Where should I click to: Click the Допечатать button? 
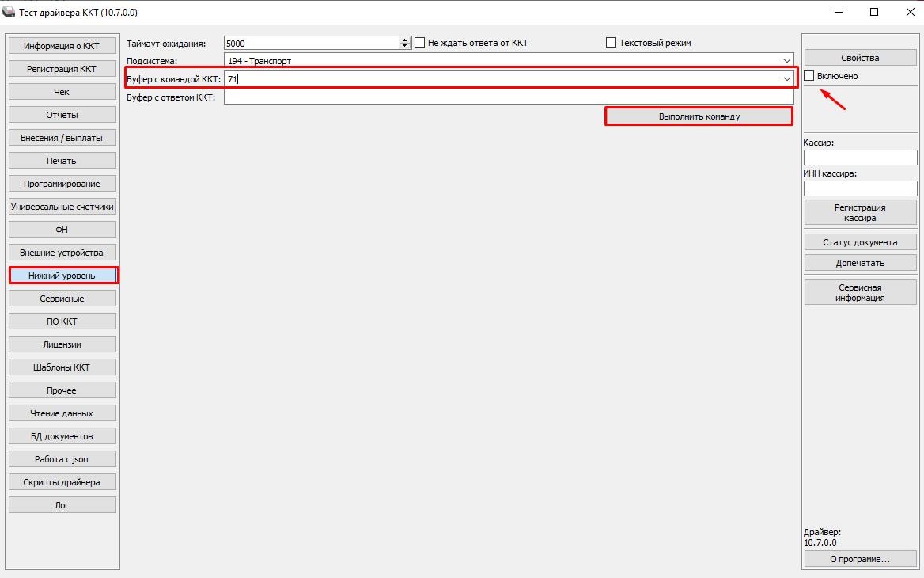(861, 262)
